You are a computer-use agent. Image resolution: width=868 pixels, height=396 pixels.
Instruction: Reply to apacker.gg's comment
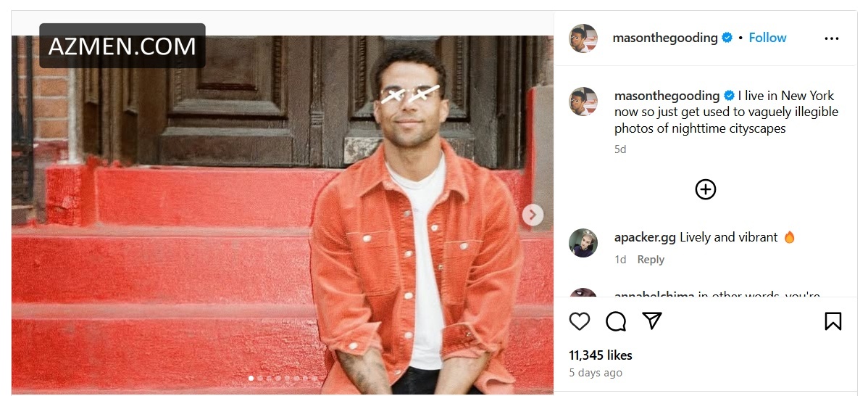pos(651,260)
